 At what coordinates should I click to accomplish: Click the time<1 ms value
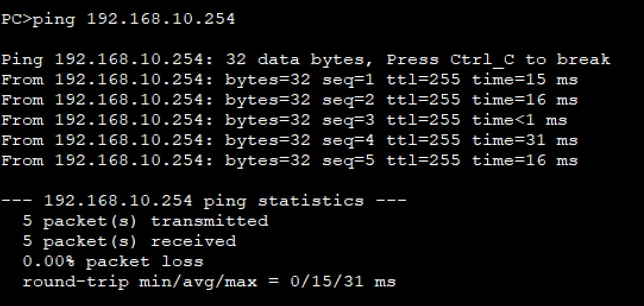[x=519, y=120]
